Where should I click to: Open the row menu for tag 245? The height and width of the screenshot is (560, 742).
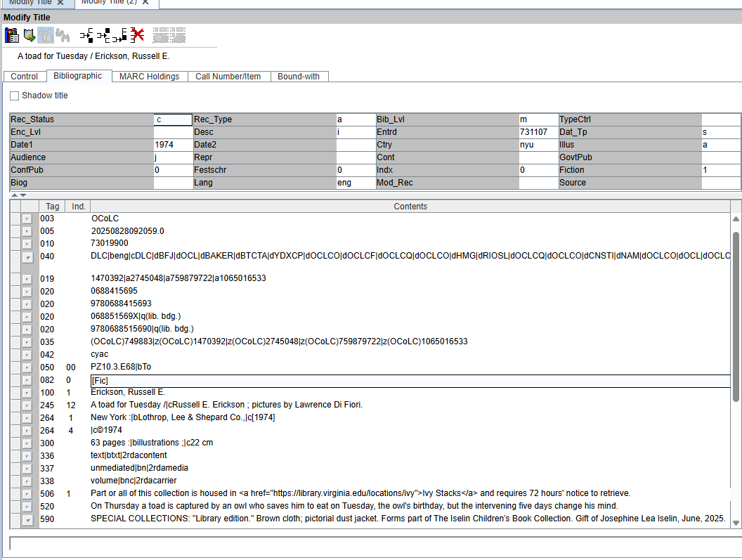(27, 405)
